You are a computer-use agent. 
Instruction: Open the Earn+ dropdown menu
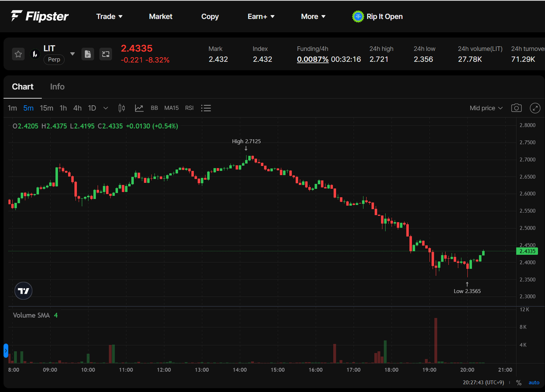pos(261,16)
